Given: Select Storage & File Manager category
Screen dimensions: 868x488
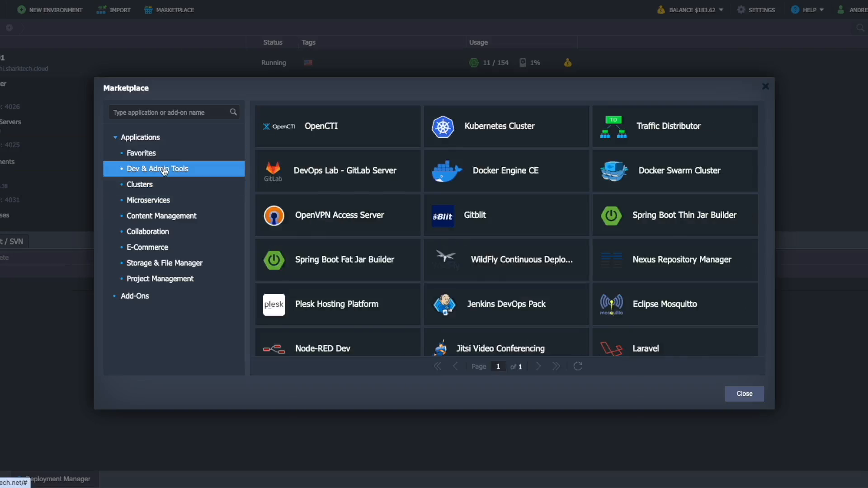Looking at the screenshot, I should tap(165, 263).
